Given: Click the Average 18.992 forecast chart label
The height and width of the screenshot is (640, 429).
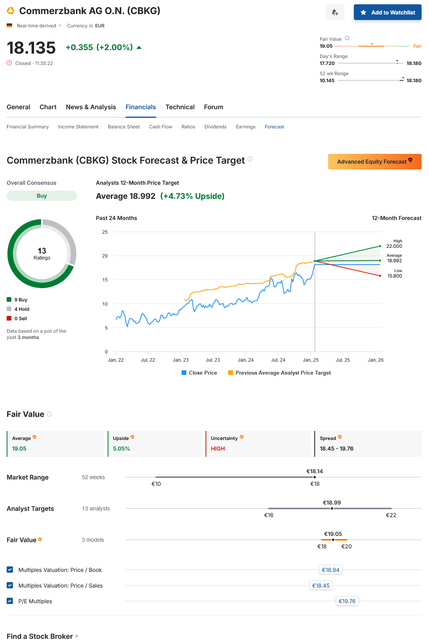Looking at the screenshot, I should 394,258.
